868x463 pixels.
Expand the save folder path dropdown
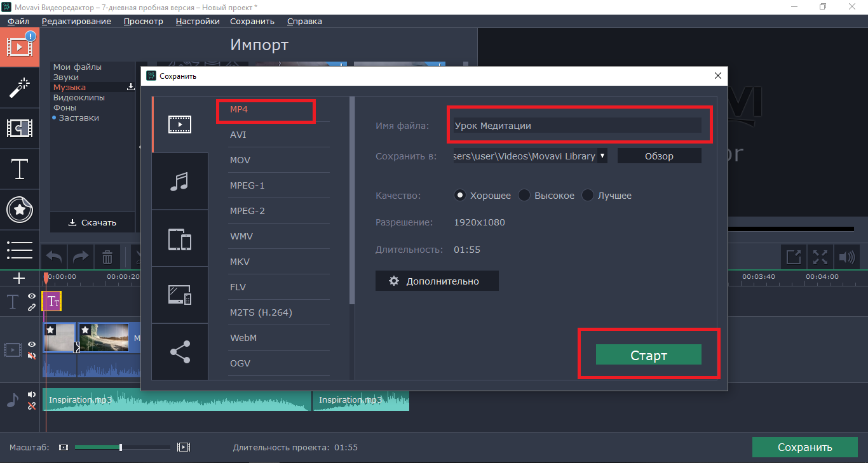click(602, 156)
